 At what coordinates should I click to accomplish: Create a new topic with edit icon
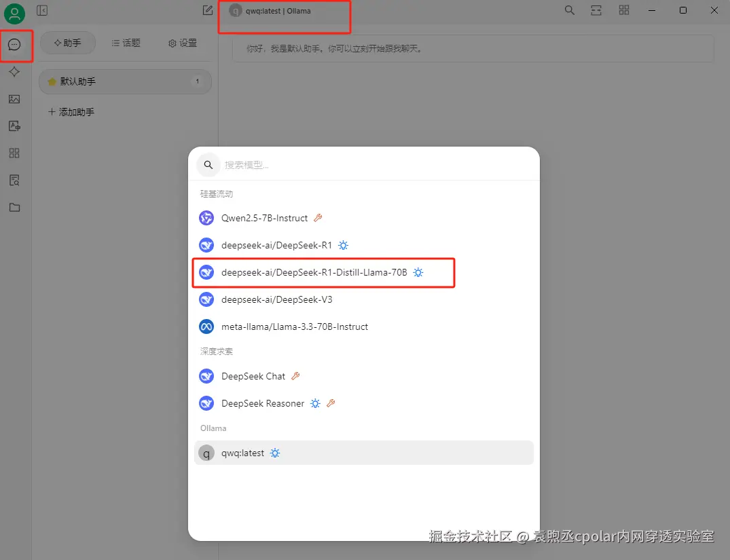(x=208, y=10)
